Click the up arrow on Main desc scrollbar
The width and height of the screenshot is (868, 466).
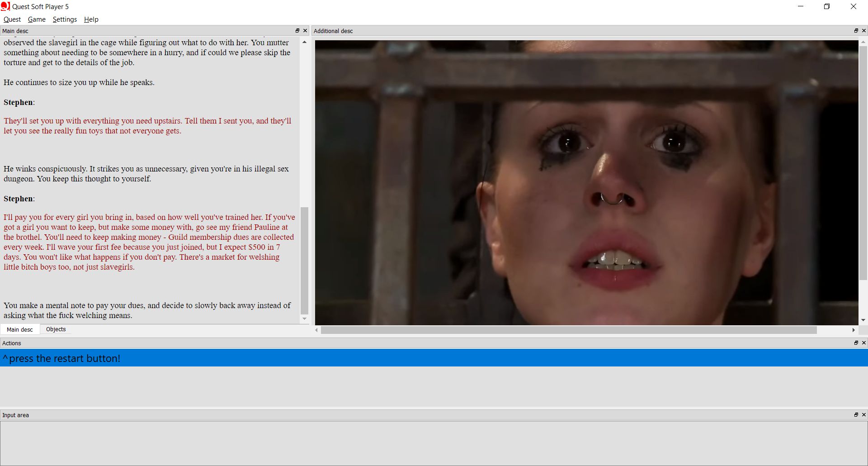(x=304, y=42)
